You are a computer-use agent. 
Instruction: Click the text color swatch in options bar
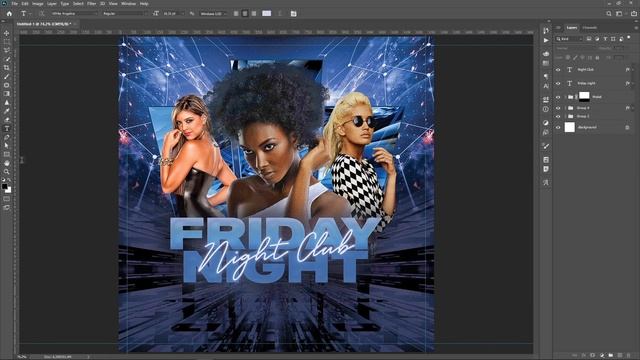click(267, 13)
